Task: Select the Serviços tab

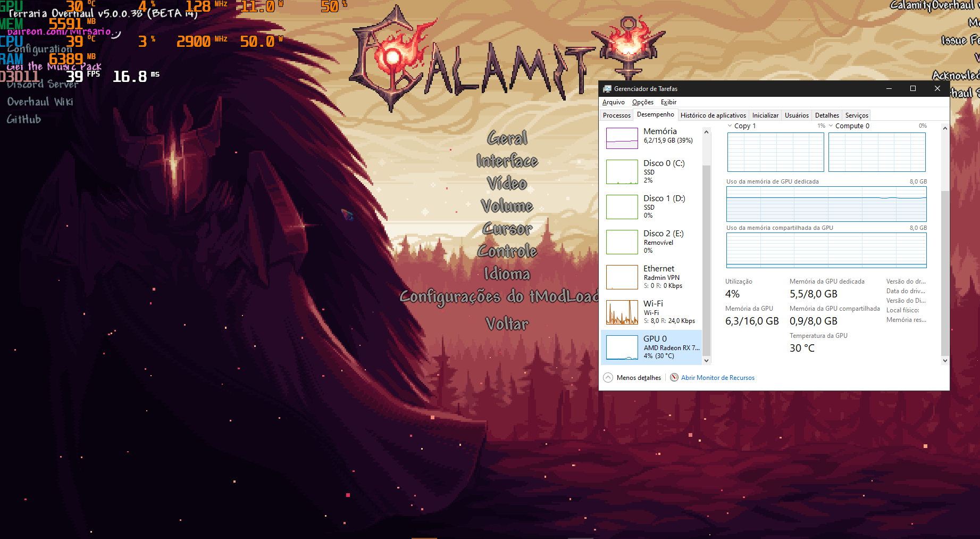Action: [x=857, y=115]
